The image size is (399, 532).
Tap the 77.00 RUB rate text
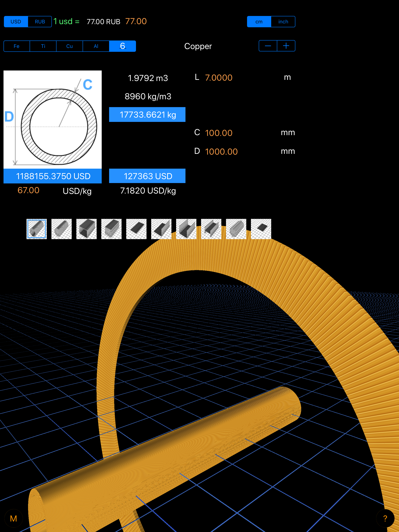tap(103, 22)
